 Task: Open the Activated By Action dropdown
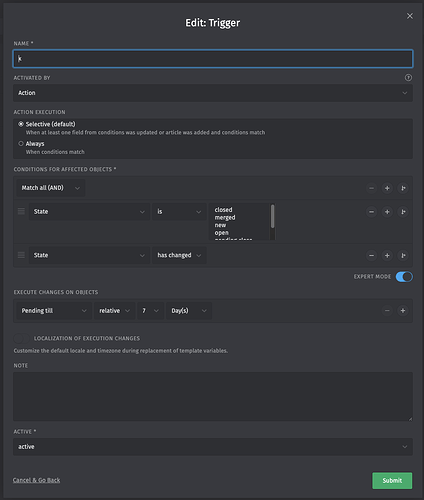point(213,93)
